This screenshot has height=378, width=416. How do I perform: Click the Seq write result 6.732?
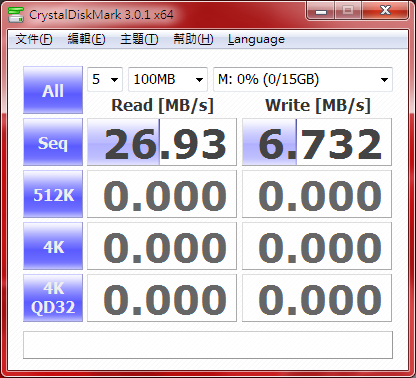coord(317,142)
